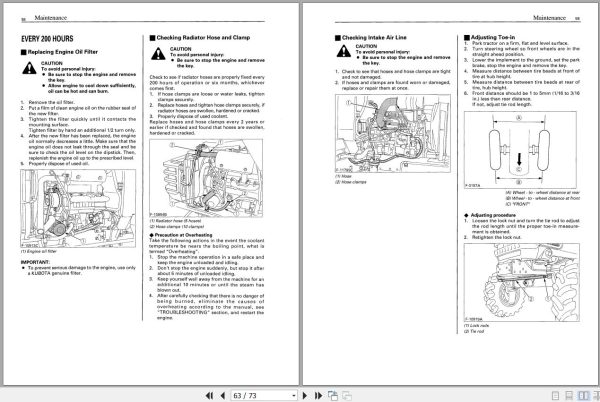Click the radiator hose diagram image

[206, 178]
